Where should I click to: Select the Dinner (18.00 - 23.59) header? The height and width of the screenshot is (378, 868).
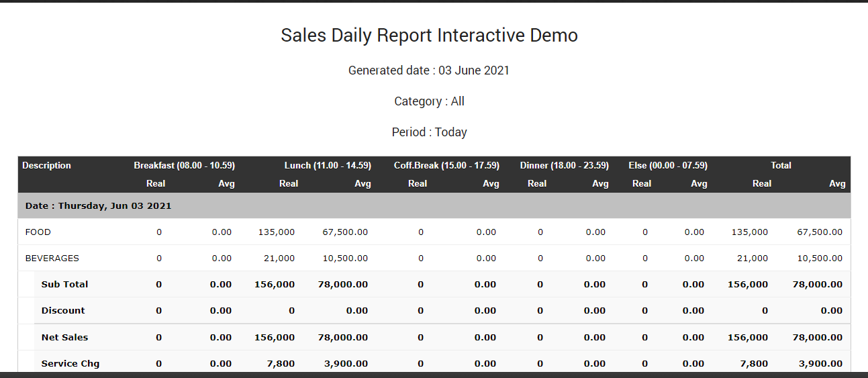click(564, 166)
